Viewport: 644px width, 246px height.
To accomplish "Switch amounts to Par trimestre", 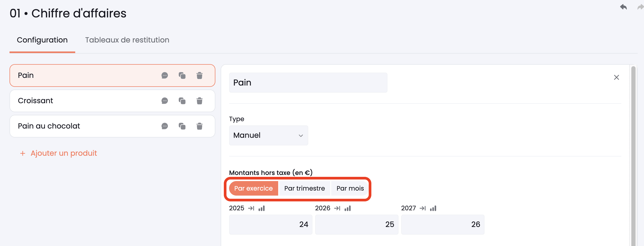I will click(304, 188).
